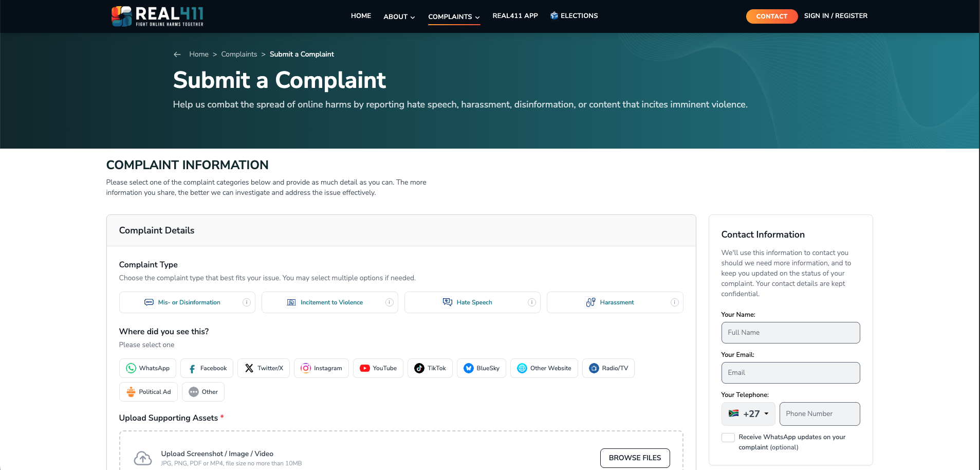980x470 pixels.
Task: Click the Hate Speech chat icon
Action: pyautogui.click(x=448, y=302)
